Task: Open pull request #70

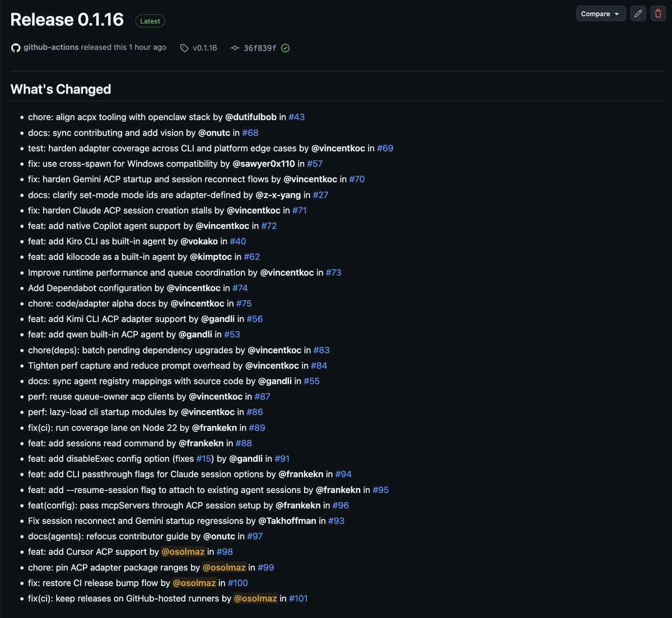Action: pos(357,179)
